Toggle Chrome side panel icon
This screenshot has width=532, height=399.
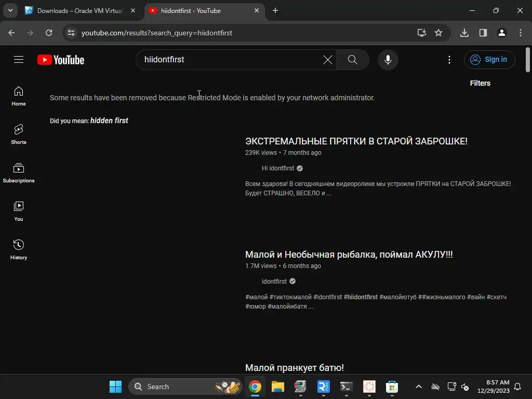point(483,33)
